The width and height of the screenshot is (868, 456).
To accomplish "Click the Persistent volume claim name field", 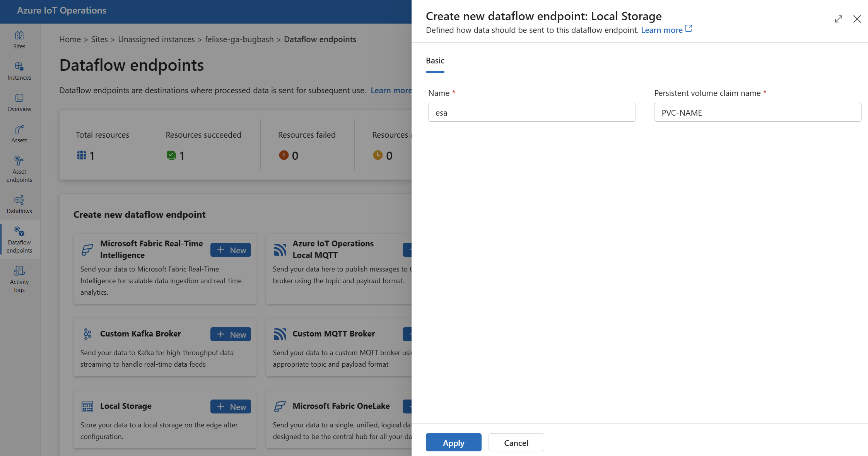I will click(x=757, y=112).
